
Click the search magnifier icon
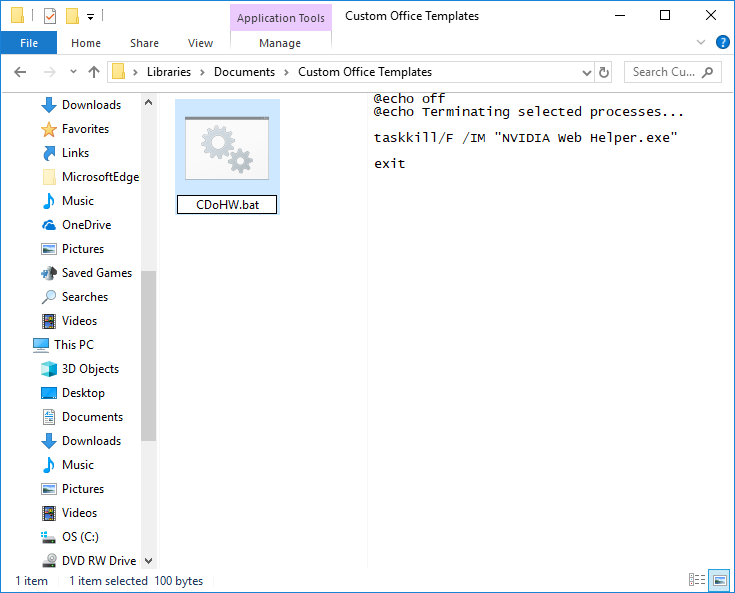pyautogui.click(x=708, y=72)
